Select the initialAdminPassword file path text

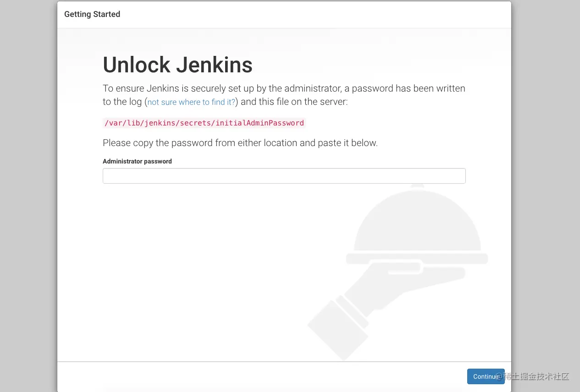204,123
